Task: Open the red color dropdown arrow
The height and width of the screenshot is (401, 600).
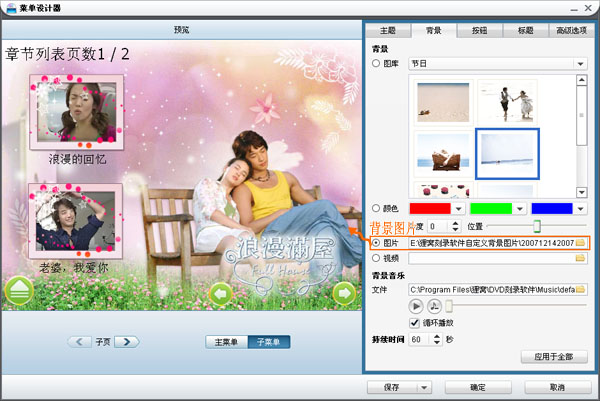Action: (458, 209)
